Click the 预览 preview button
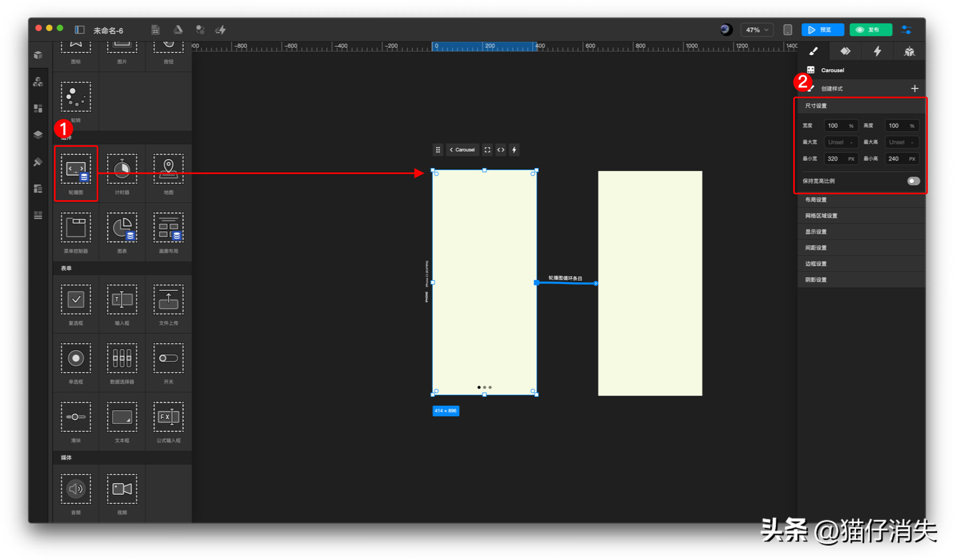The height and width of the screenshot is (560, 954). pos(823,30)
